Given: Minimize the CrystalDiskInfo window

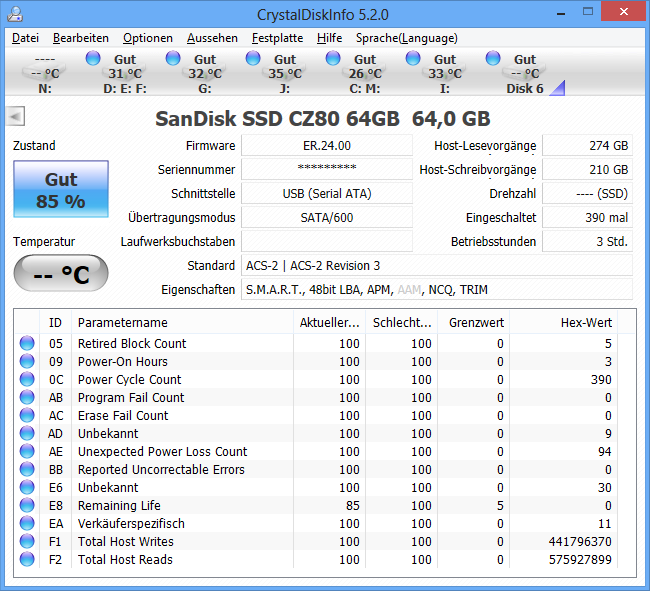Looking at the screenshot, I should (x=561, y=13).
